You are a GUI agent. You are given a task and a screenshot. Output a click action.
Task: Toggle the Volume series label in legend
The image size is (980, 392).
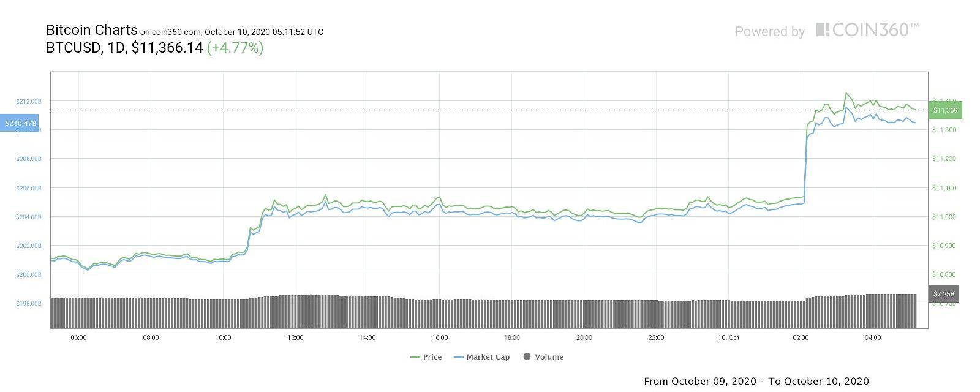(x=549, y=357)
